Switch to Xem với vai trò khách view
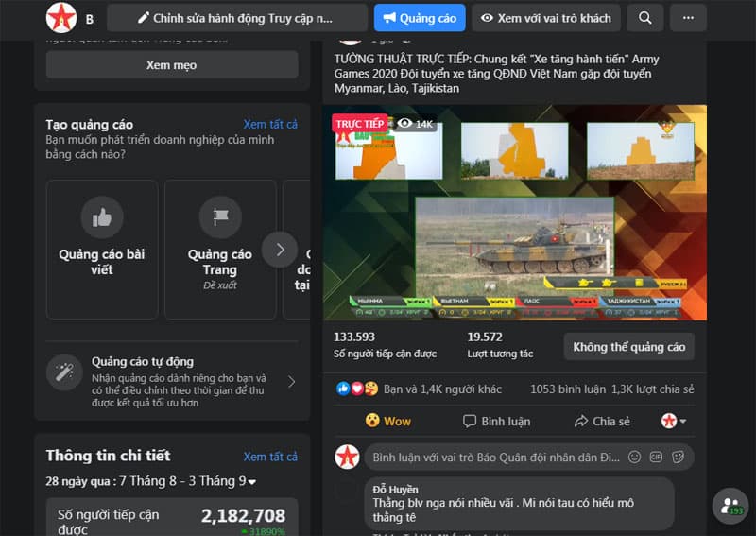756x536 pixels. click(x=546, y=18)
